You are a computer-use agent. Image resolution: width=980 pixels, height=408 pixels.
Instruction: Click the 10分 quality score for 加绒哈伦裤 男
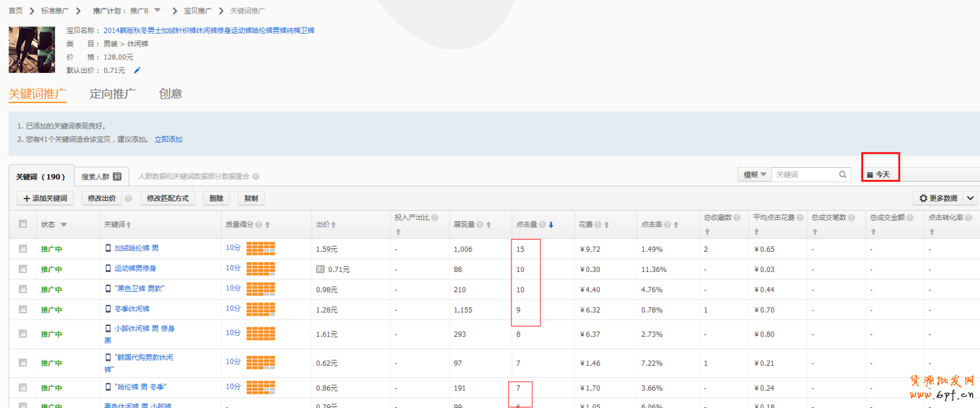coord(233,247)
